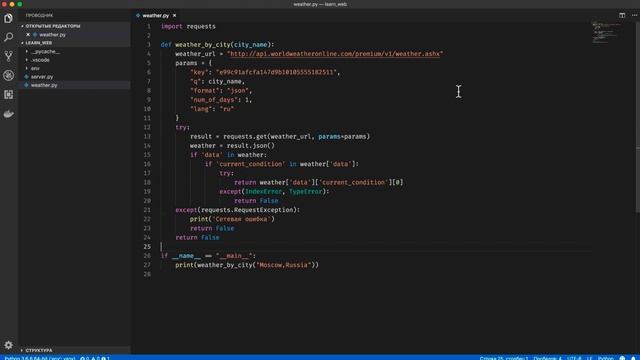Click the line and column indicator
The height and width of the screenshot is (360, 640).
(504, 358)
